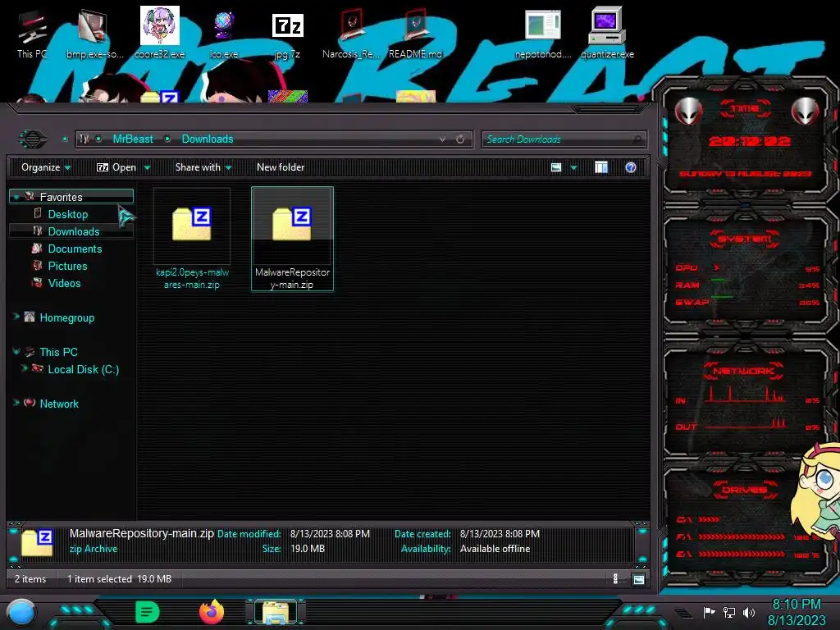Select kapi2.0peys-malwares-main.zip file

coord(192,239)
